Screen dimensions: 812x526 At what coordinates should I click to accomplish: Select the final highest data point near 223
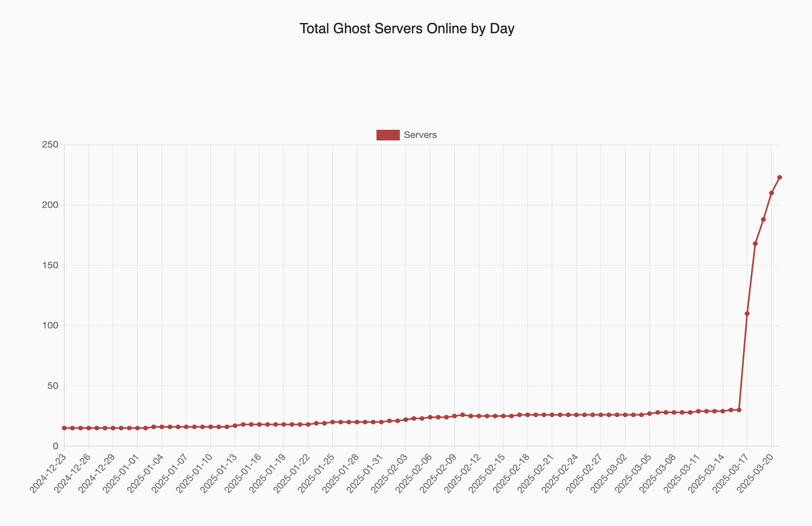(x=780, y=177)
